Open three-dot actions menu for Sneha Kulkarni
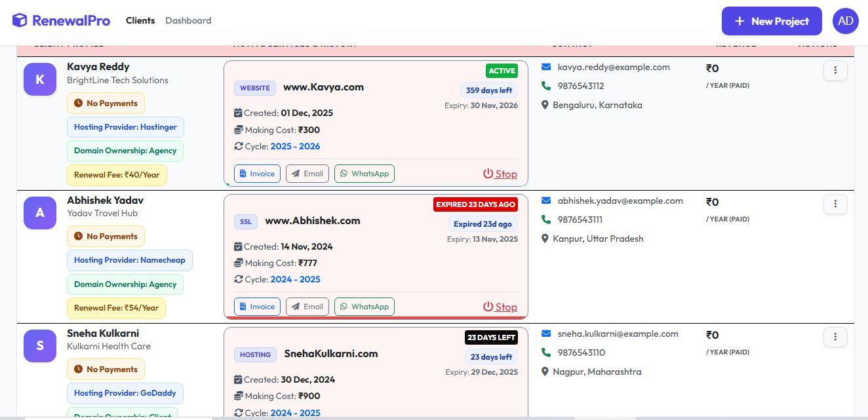The width and height of the screenshot is (868, 420). [x=835, y=337]
